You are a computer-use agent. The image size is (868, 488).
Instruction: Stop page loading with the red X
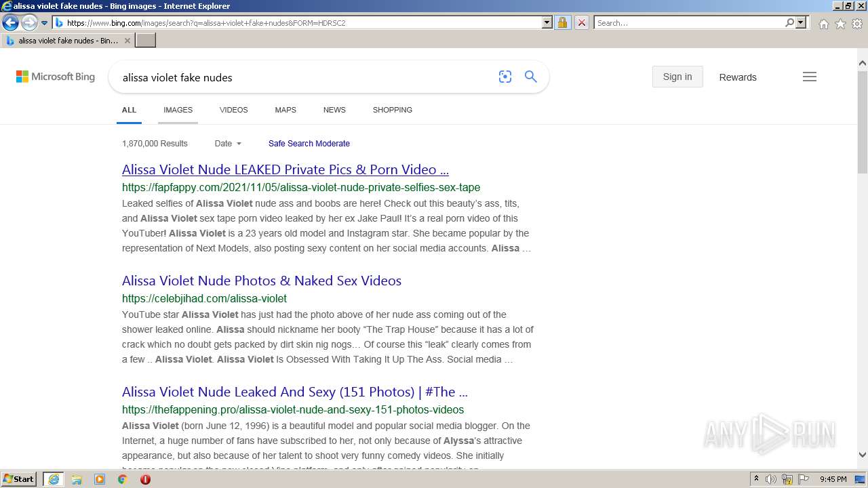tap(581, 23)
